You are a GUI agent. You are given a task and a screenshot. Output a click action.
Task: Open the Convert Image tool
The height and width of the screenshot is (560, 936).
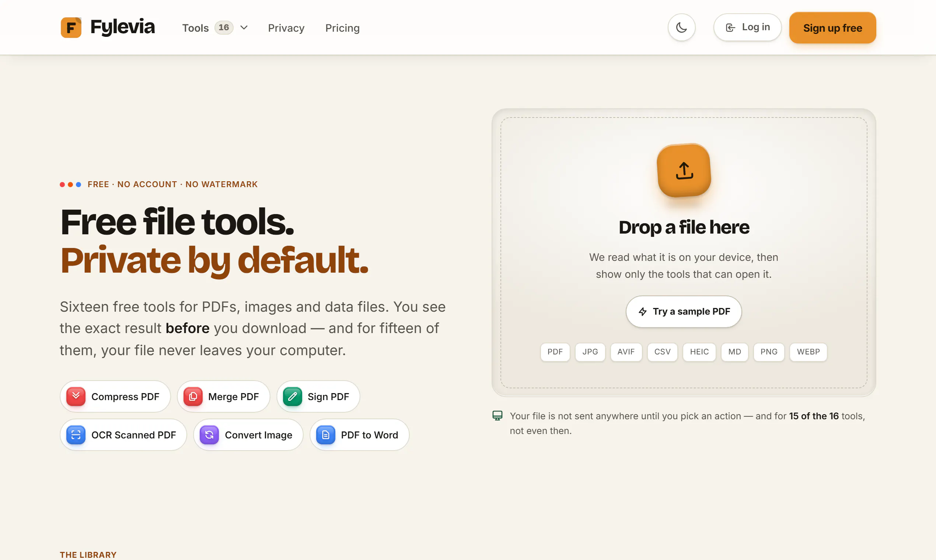(x=248, y=435)
